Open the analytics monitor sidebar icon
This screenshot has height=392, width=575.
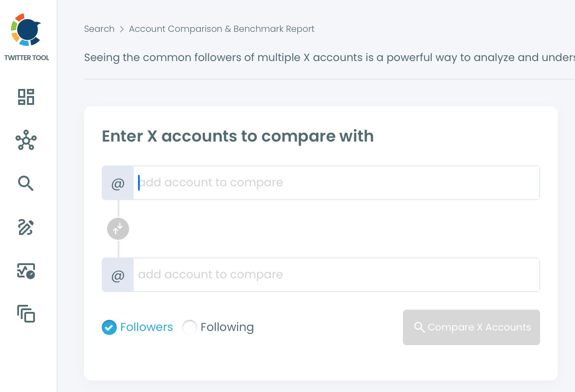(x=26, y=270)
